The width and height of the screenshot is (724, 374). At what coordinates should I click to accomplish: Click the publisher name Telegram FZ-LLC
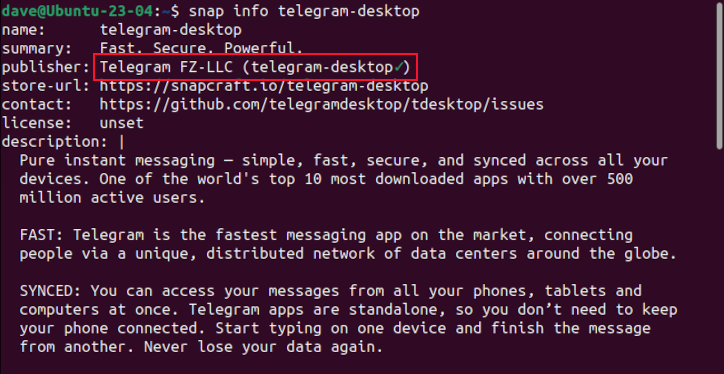(x=167, y=67)
